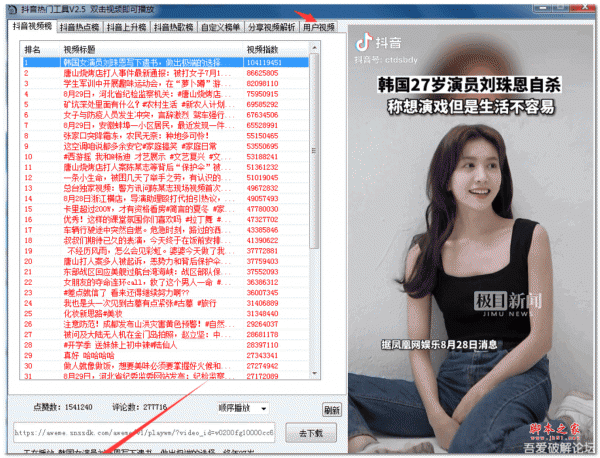
Task: Switch to the 抖音热点榜 tab
Action: (79, 27)
